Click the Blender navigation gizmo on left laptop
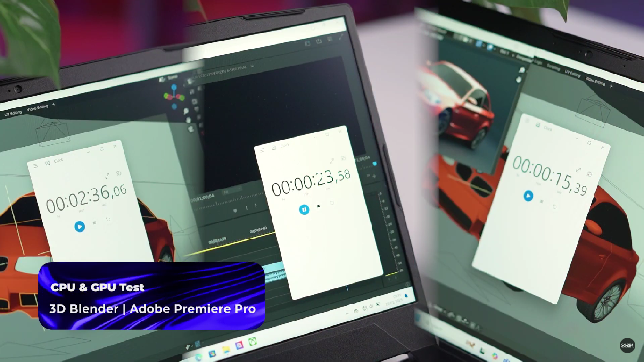The width and height of the screenshot is (644, 362). point(174,97)
